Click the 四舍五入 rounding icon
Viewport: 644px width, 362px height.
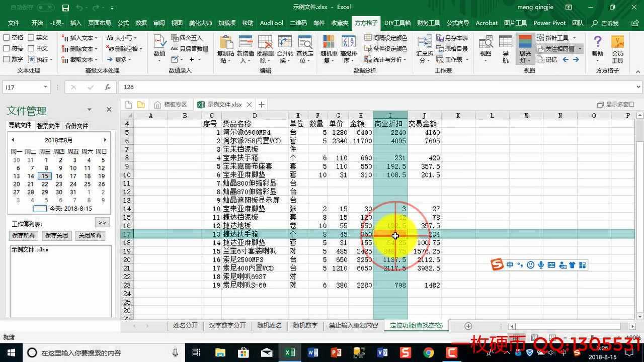(175, 38)
